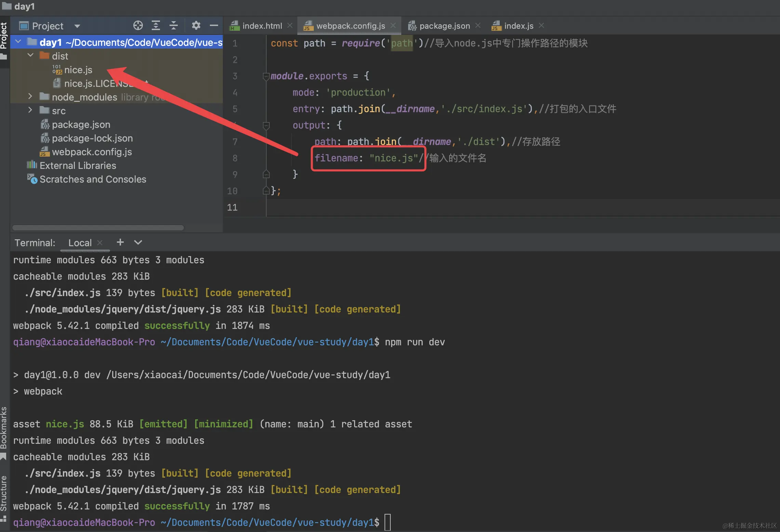Open the Project view dropdown

pyautogui.click(x=77, y=26)
